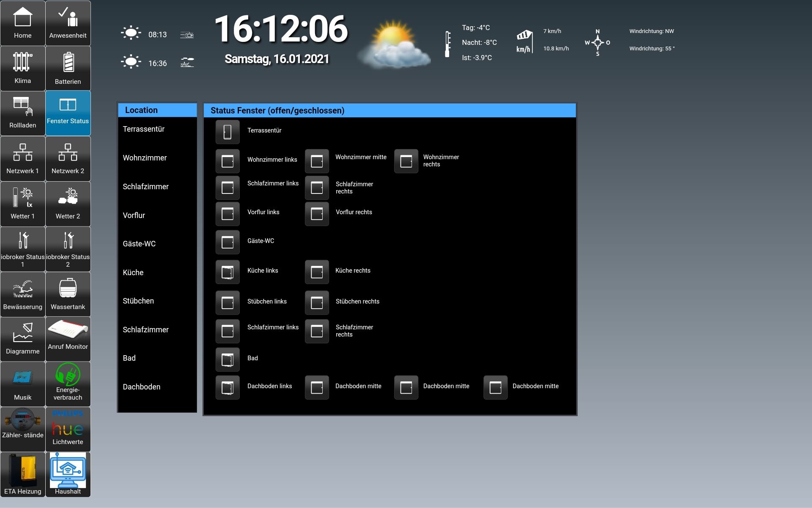Screen dimensions: 812x508
Task: Click the Wohnzimmer mitte window icon
Action: 317,161
